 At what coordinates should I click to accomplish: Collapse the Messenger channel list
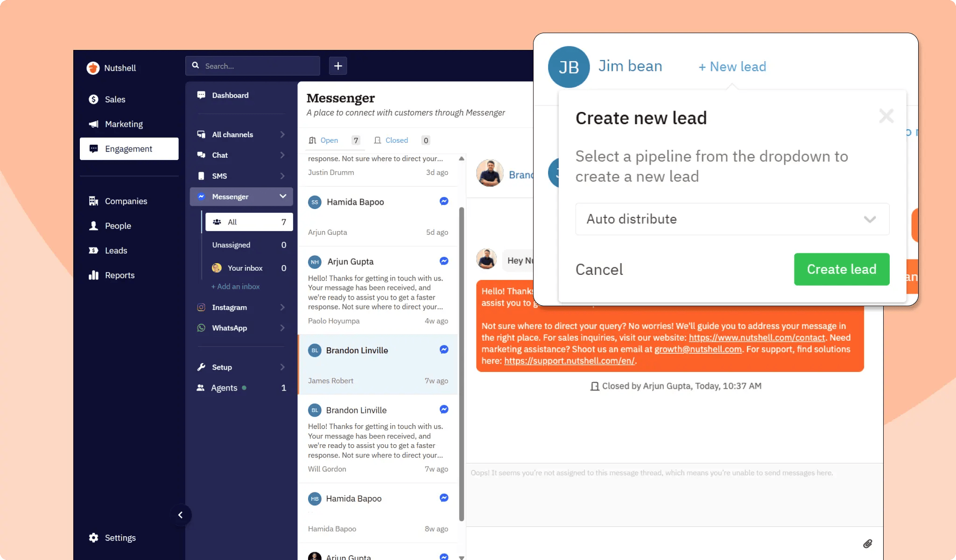(282, 196)
